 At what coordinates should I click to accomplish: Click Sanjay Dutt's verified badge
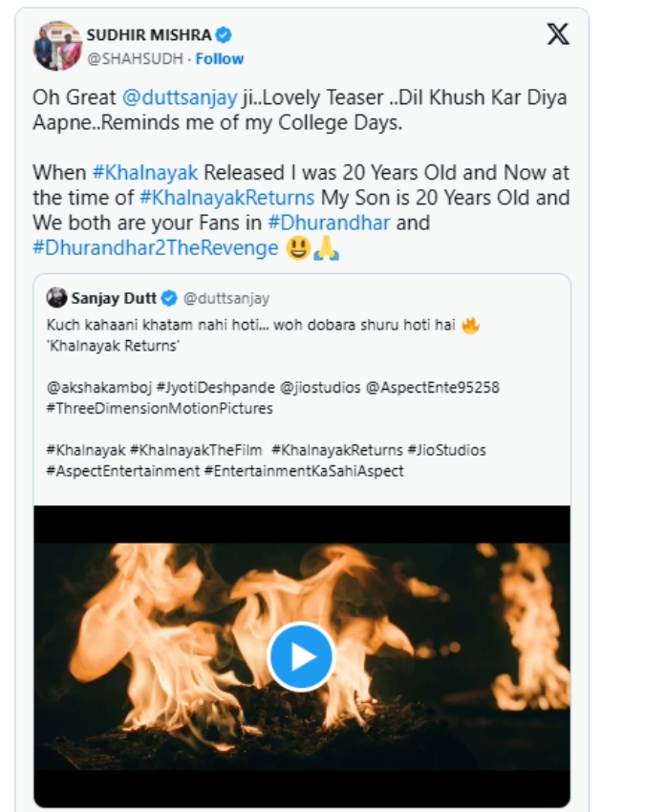click(x=169, y=297)
